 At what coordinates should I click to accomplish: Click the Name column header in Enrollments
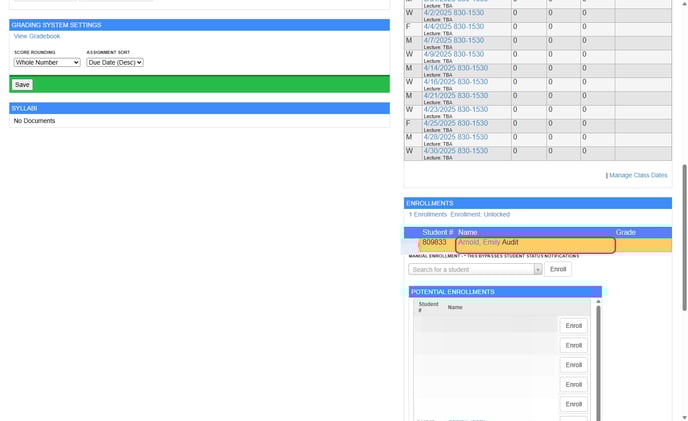coord(468,232)
